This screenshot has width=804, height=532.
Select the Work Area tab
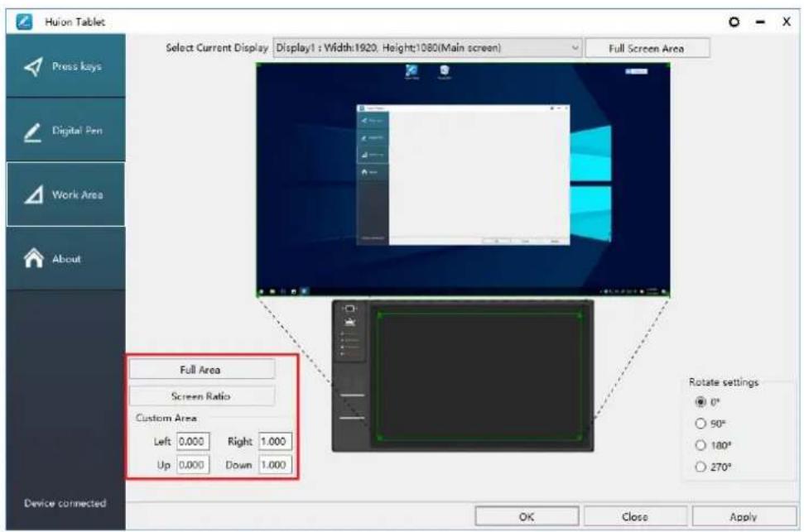[65, 194]
